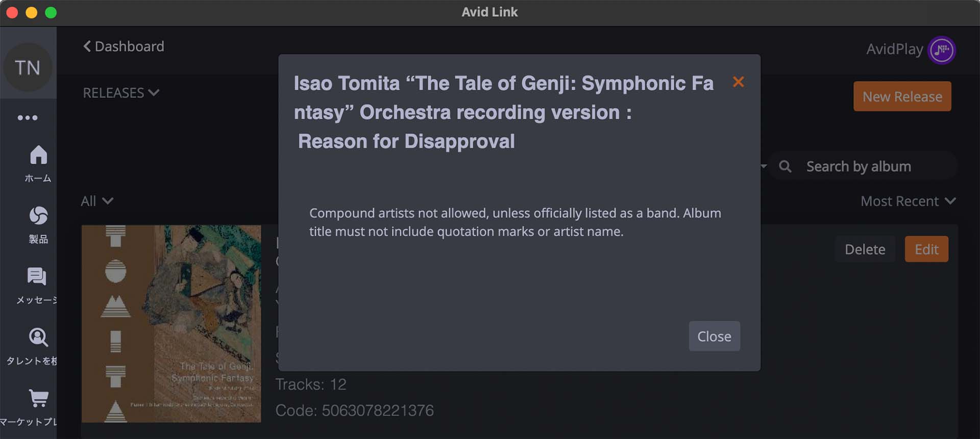Click the New Release button

pos(902,96)
